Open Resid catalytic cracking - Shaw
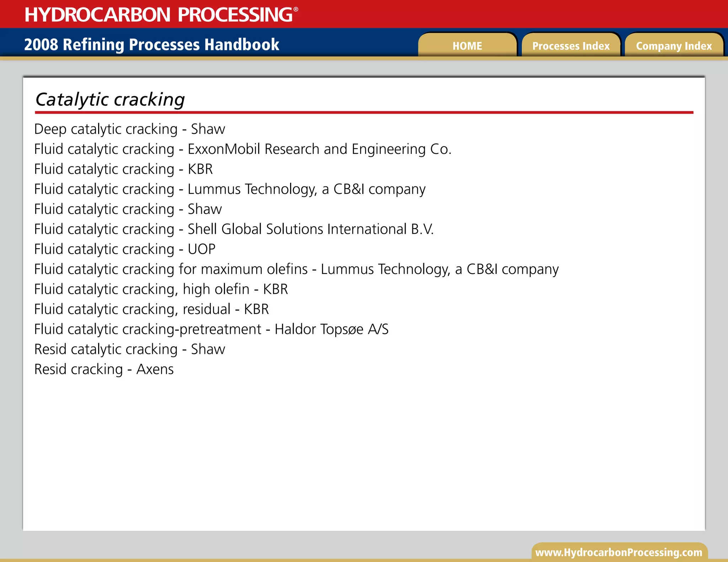Image resolution: width=728 pixels, height=562 pixels. pos(129,349)
